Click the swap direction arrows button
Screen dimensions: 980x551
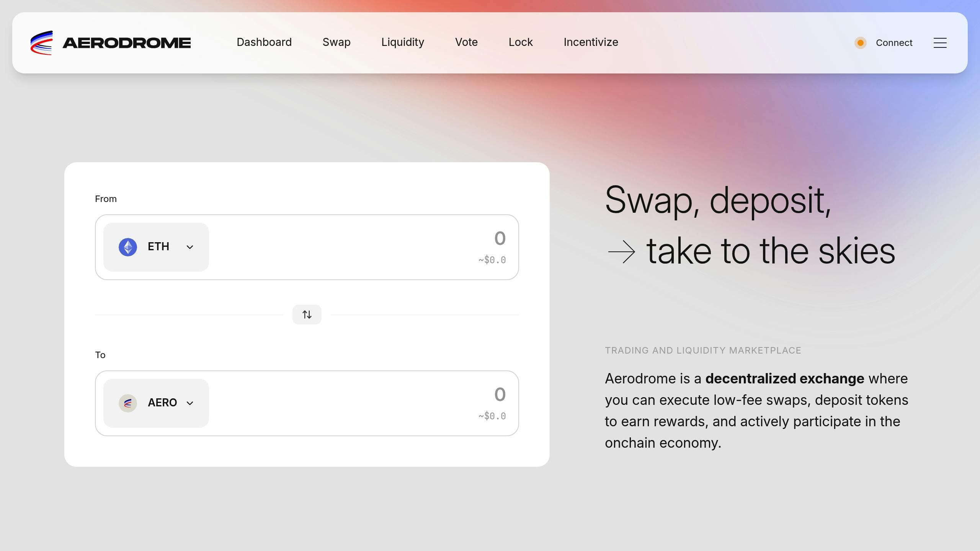pos(307,315)
